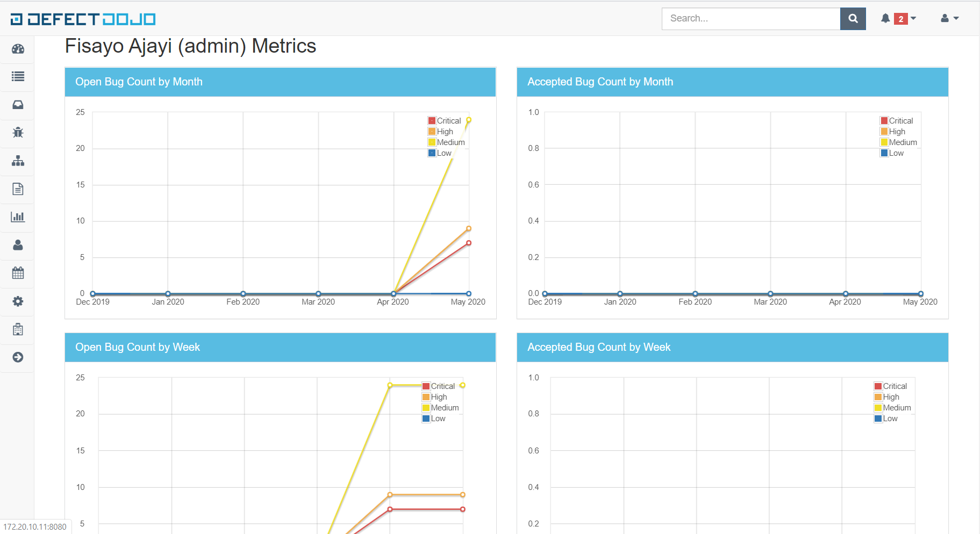Click the Feb 2020 label on Open Bug monthly chart

point(243,302)
